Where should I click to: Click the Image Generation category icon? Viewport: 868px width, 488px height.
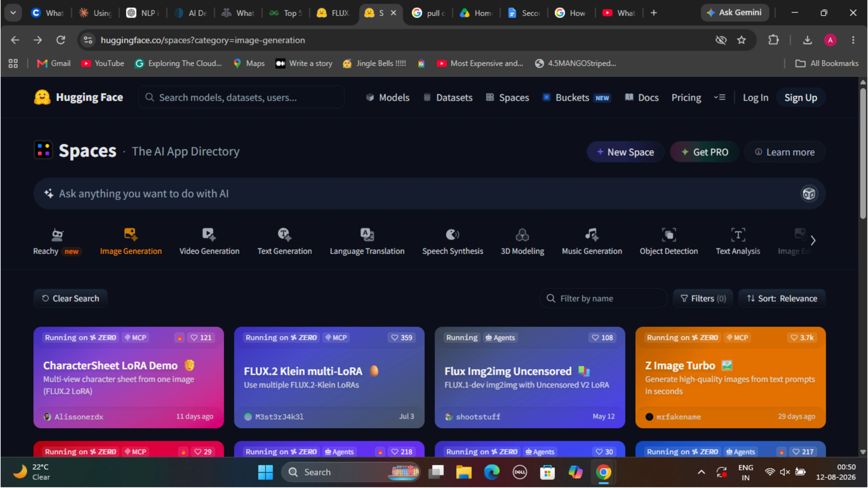pos(131,234)
